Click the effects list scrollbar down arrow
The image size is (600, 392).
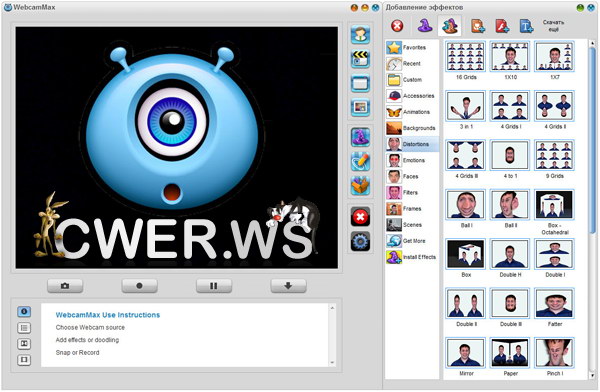(x=593, y=376)
